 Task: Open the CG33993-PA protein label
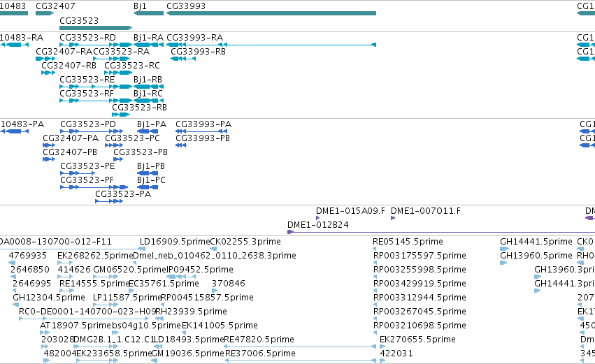[203, 124]
